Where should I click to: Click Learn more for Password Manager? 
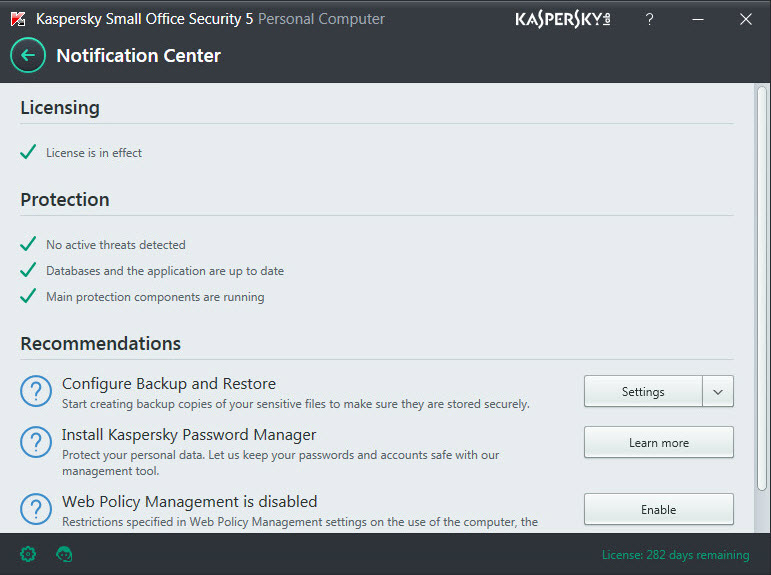pyautogui.click(x=659, y=442)
